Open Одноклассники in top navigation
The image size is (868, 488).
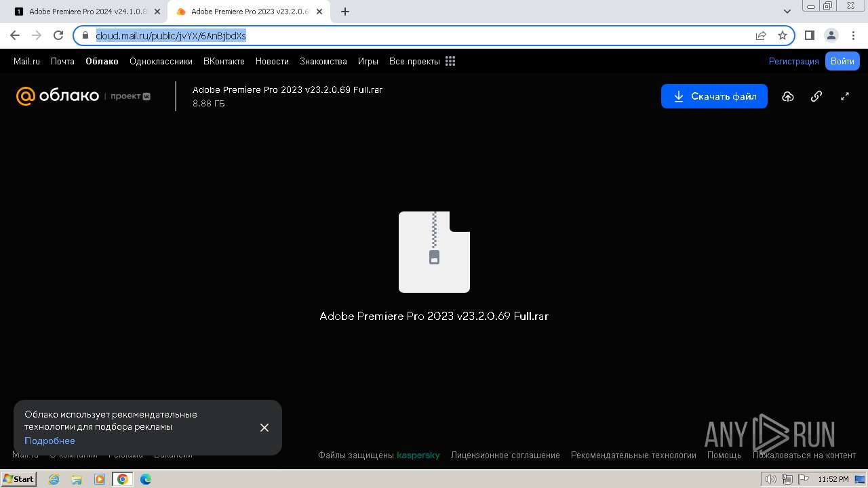(x=161, y=61)
